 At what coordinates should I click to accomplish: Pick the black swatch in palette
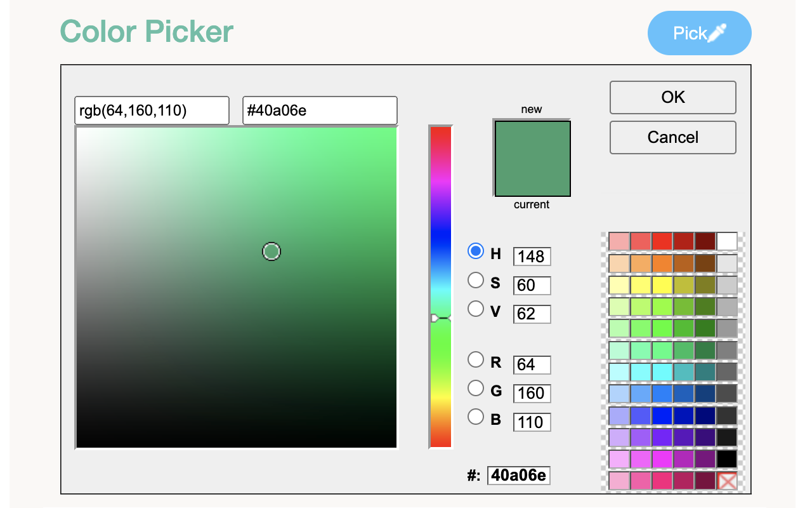(x=727, y=459)
